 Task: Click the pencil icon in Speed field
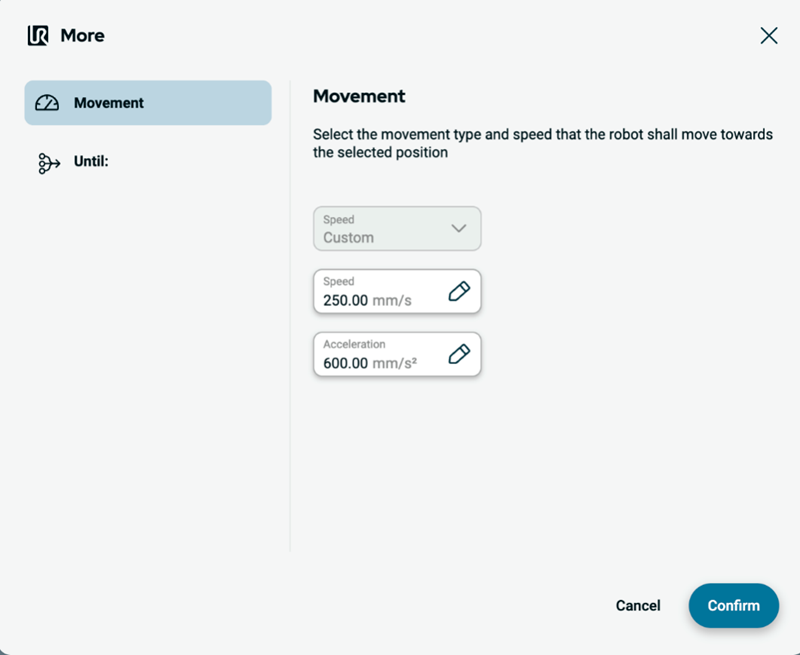point(458,292)
